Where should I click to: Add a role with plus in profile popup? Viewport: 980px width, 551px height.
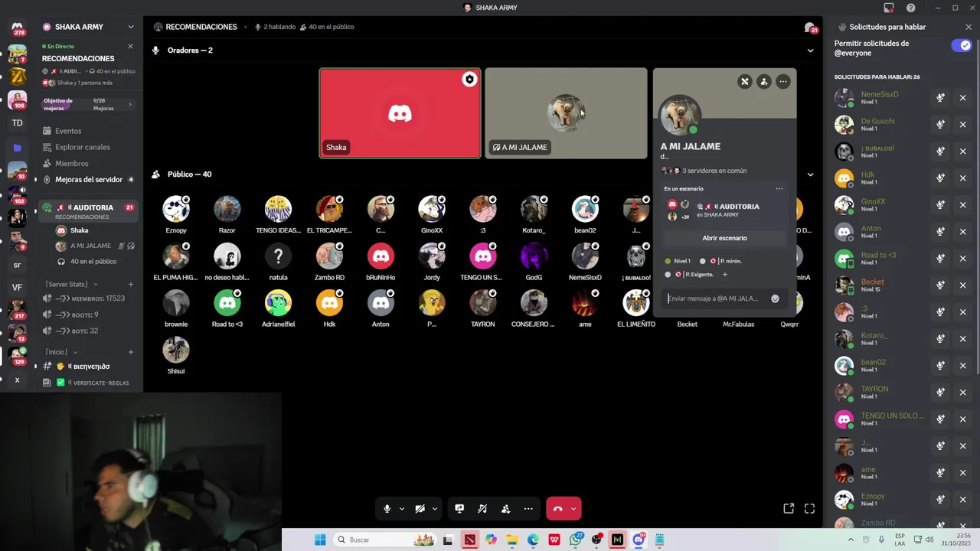724,274
